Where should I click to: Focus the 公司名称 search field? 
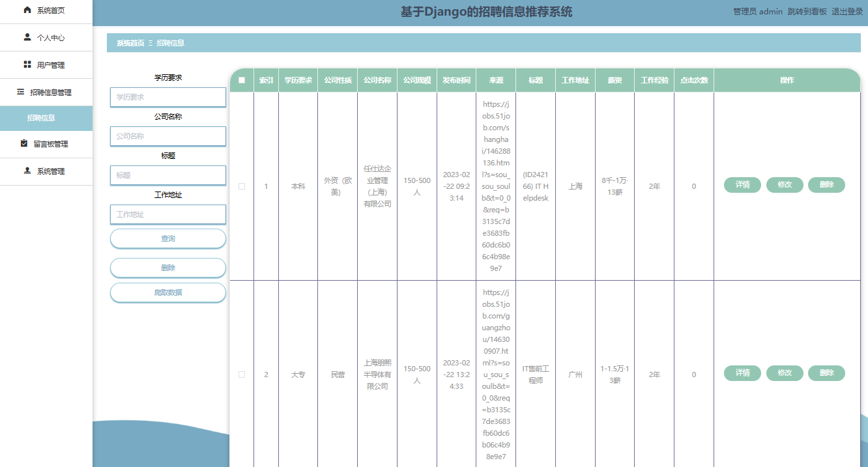168,136
